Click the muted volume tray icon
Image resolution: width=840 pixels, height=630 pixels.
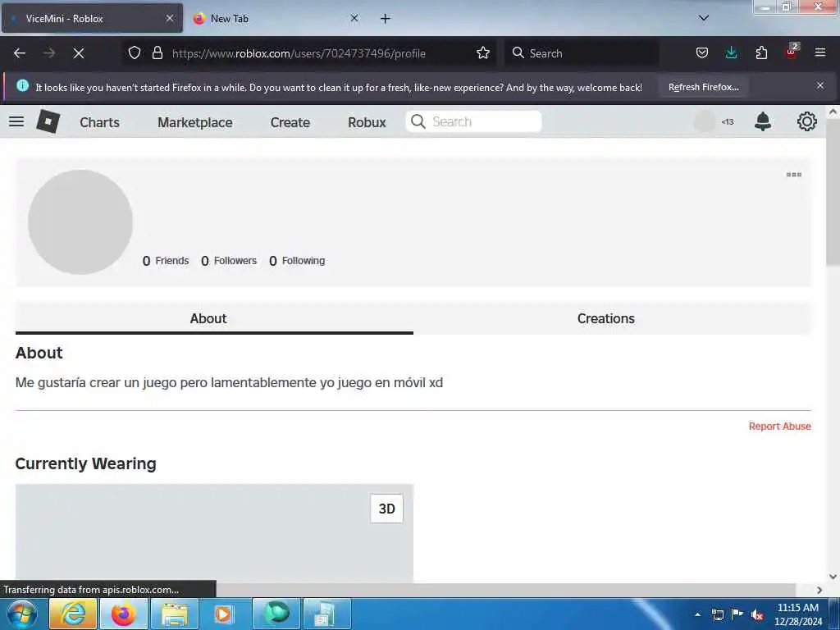click(757, 614)
